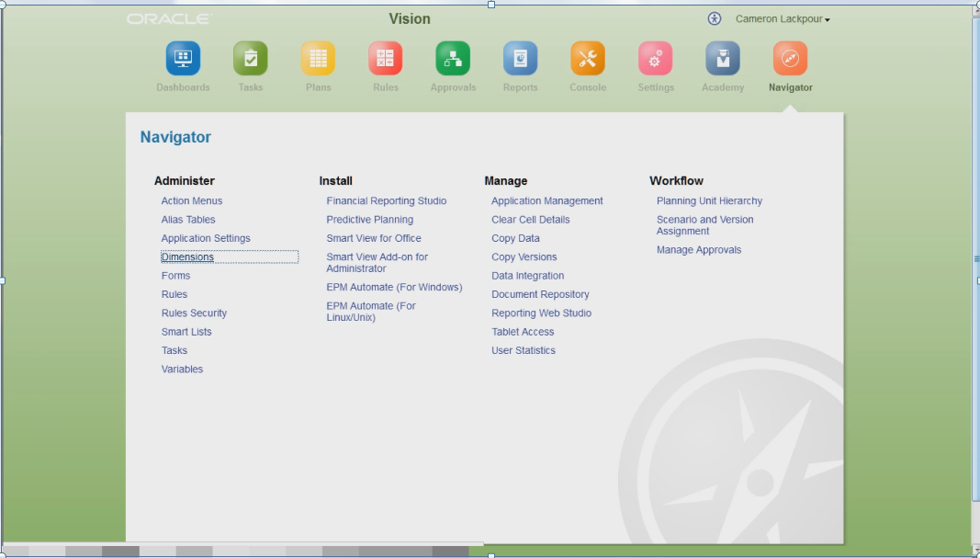The width and height of the screenshot is (980, 558).
Task: Open User Statistics link
Action: tap(524, 351)
